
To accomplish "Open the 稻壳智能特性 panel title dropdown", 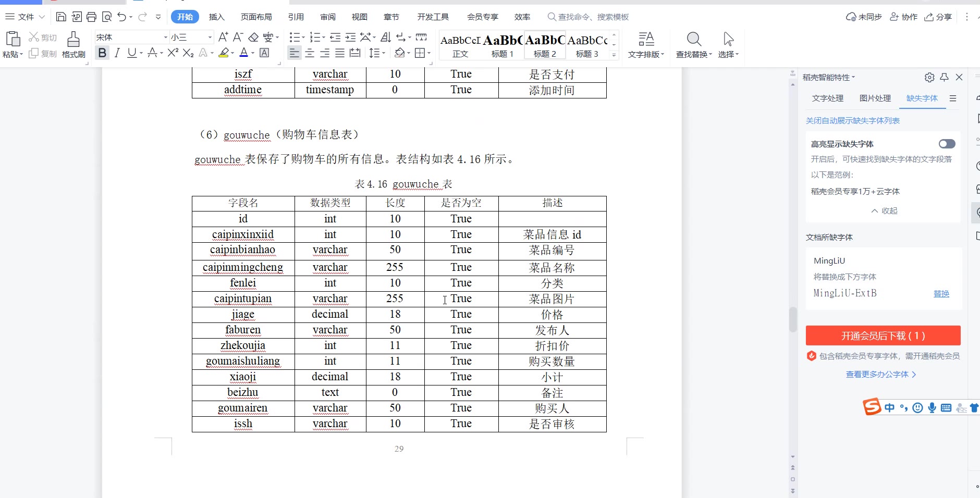I will point(829,77).
